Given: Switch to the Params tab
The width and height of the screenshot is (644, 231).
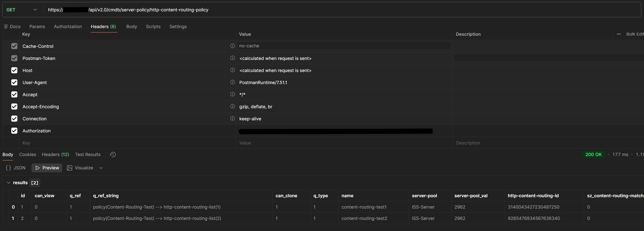Looking at the screenshot, I should (37, 26).
